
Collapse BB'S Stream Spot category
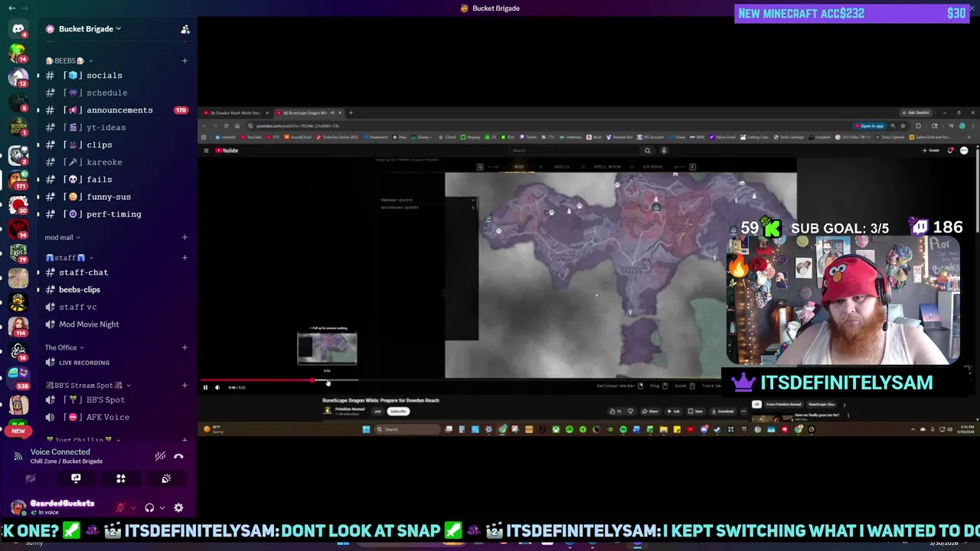pos(88,385)
